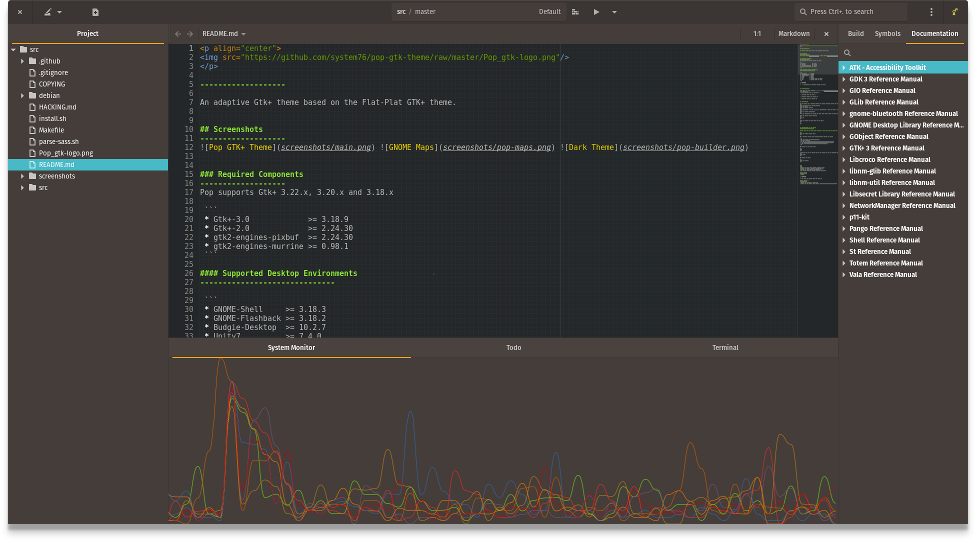Open HACKING.md in project tree

click(x=57, y=107)
